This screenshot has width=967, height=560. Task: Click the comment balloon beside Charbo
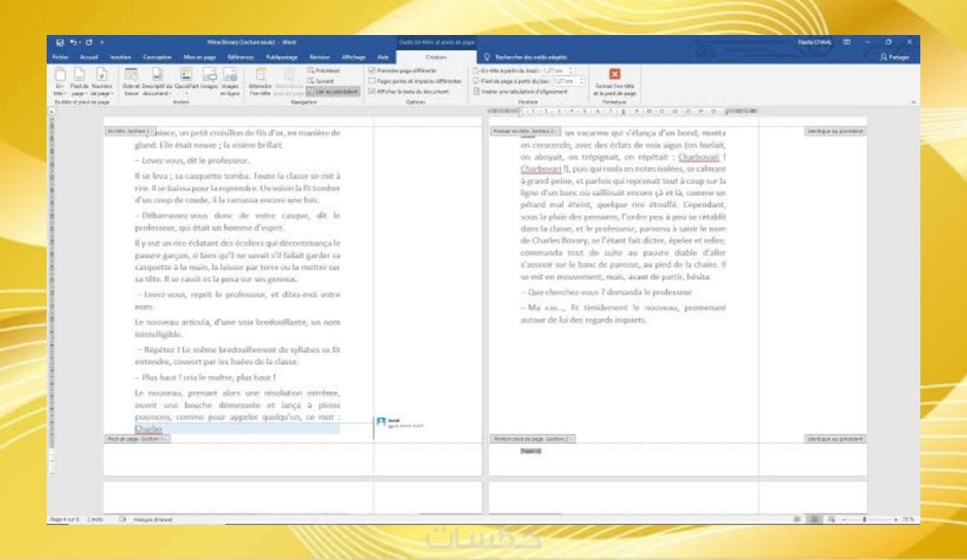click(400, 423)
